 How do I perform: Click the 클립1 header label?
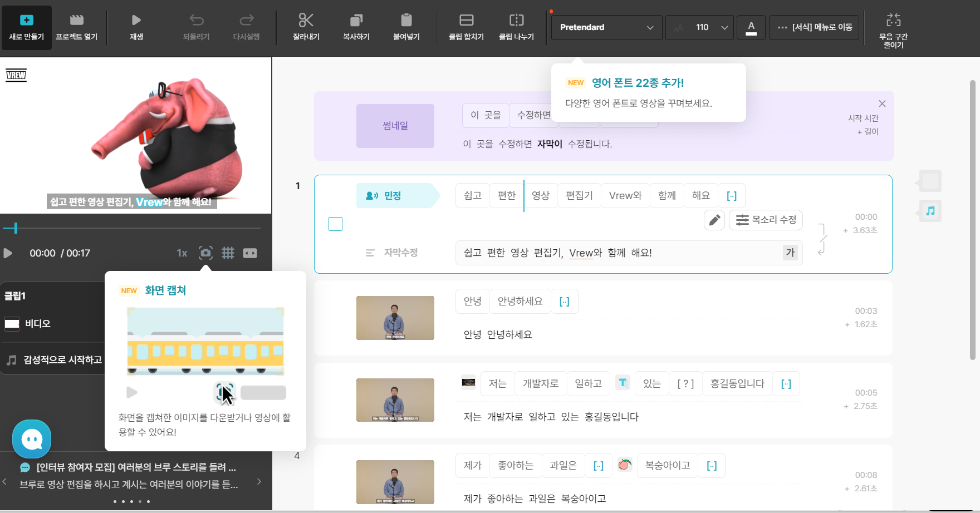[15, 296]
